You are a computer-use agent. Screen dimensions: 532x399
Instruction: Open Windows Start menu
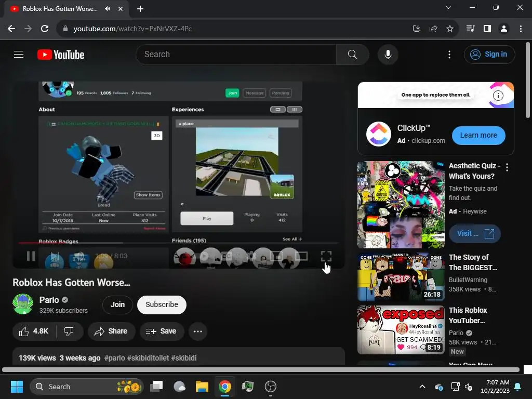[x=17, y=387]
